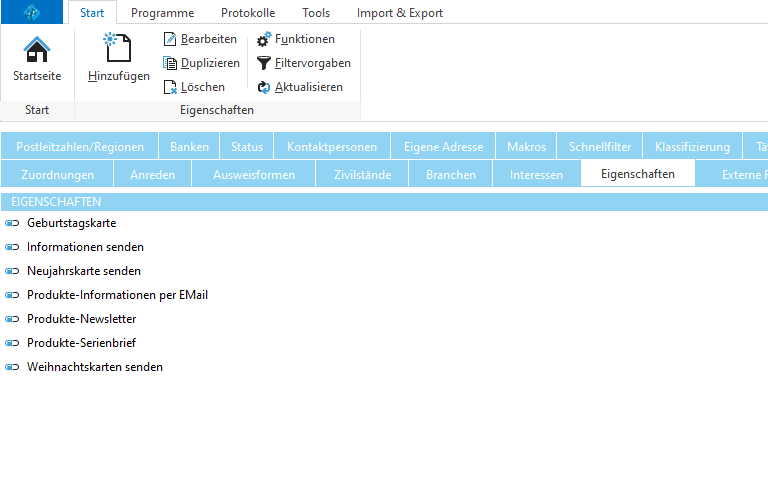The height and width of the screenshot is (482, 768).
Task: Open the Postleitzahlen/Regionen tab
Action: click(x=80, y=147)
